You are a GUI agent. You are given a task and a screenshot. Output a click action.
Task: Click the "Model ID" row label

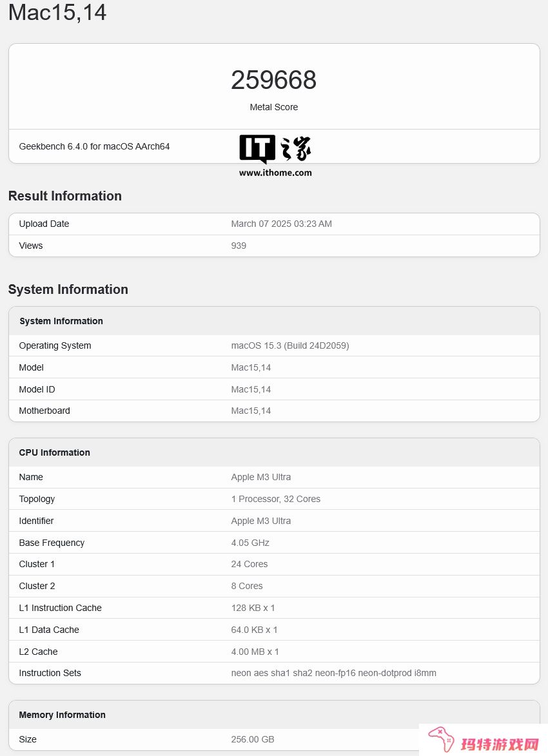[x=37, y=389]
